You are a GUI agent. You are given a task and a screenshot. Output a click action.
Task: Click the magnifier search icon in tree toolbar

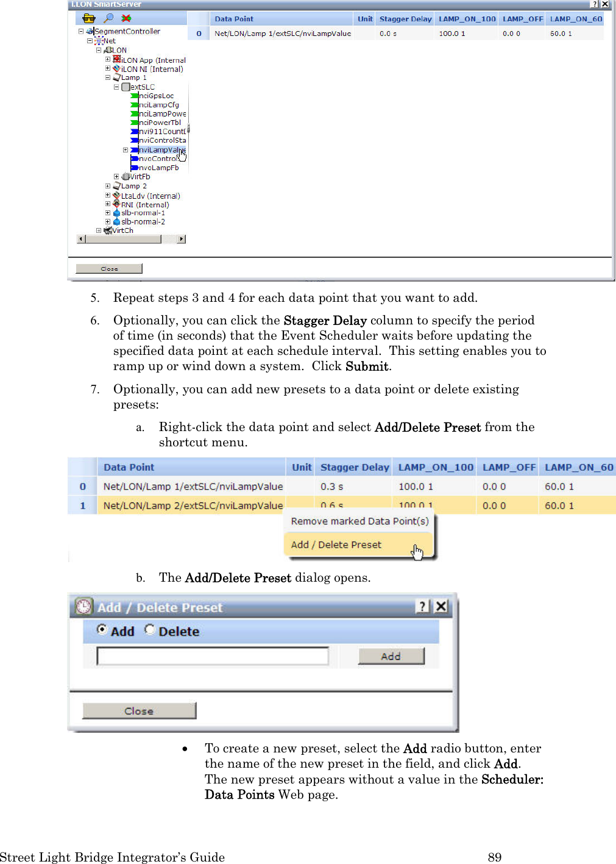108,18
